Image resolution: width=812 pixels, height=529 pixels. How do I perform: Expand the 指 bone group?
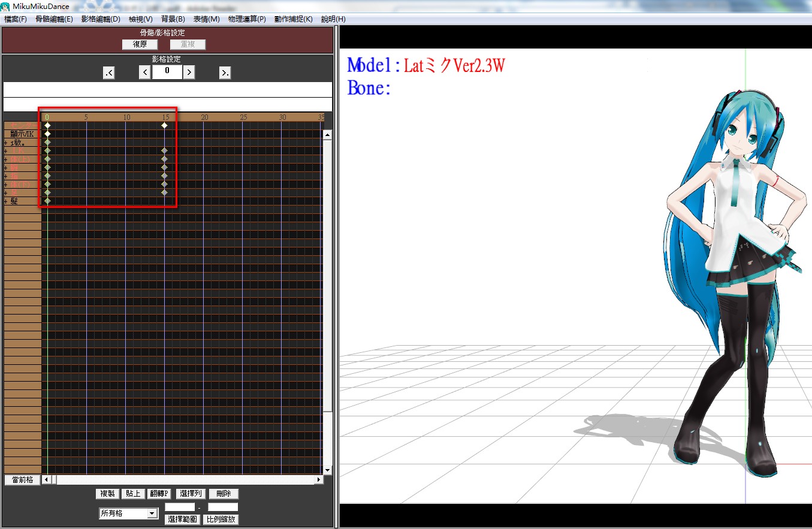point(6,176)
